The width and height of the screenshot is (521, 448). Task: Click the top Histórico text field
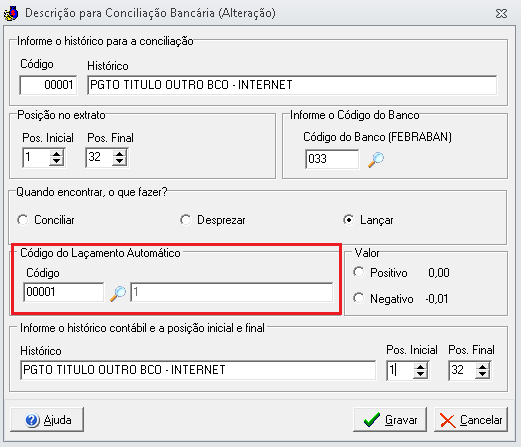(292, 85)
